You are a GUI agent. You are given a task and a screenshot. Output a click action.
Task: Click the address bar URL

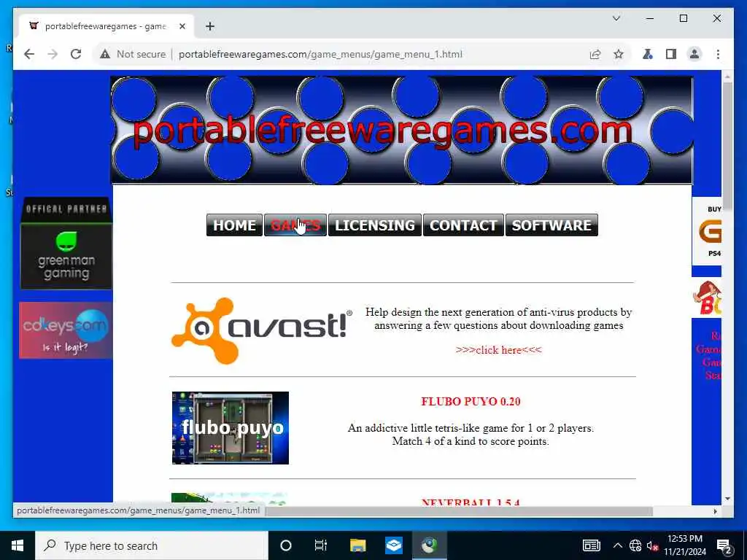click(x=321, y=54)
